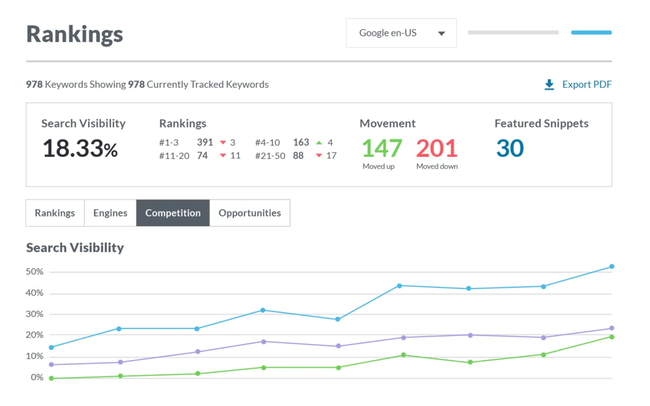Click the red down arrow beside #21-50 rankings
650x406 pixels.
pos(319,156)
